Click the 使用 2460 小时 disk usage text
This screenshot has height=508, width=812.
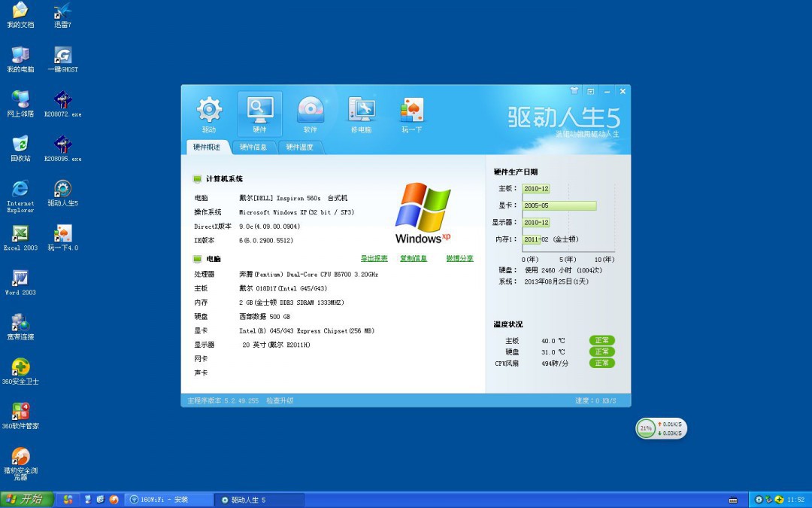[x=563, y=270]
